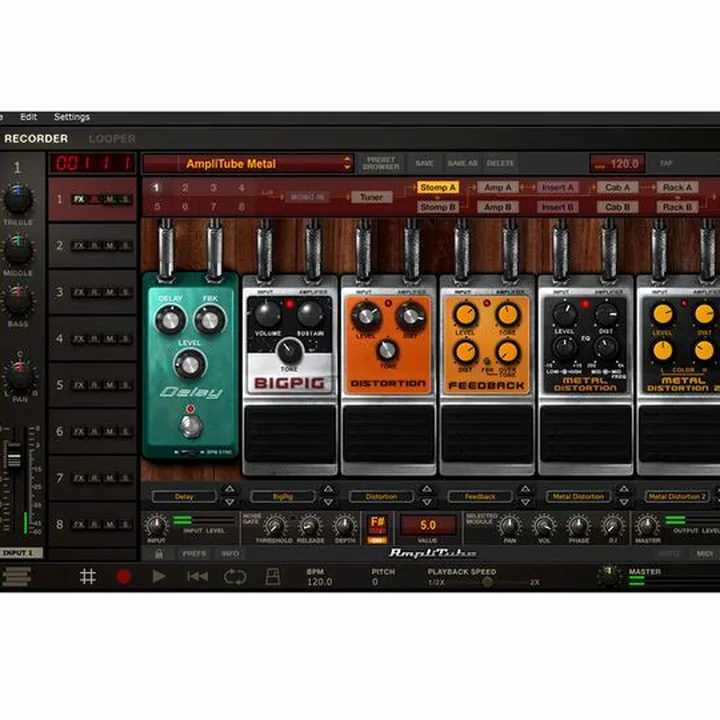Click the noise gate RELEASE knob
The image size is (720, 720).
310,526
